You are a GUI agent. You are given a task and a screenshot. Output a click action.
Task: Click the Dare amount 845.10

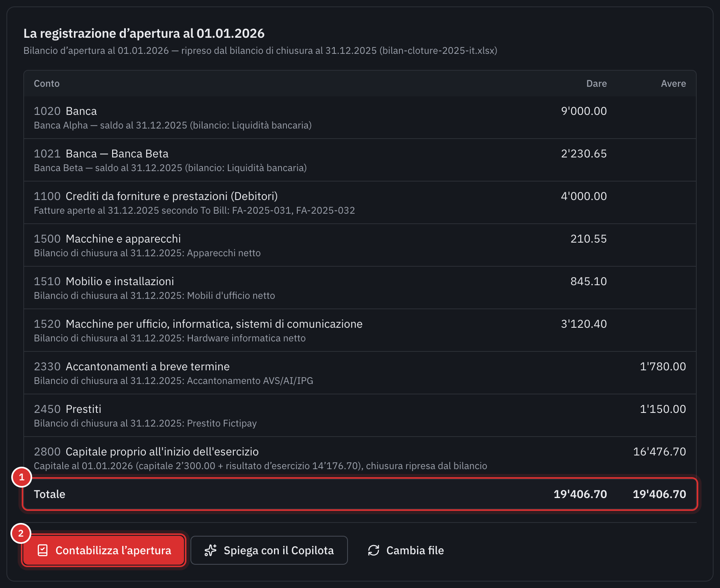[x=589, y=281]
